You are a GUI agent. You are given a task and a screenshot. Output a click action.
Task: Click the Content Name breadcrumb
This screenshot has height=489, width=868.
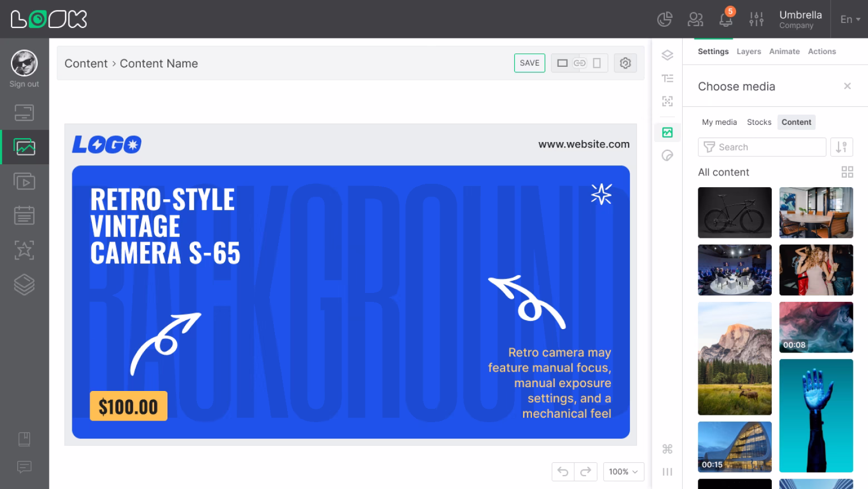[159, 63]
